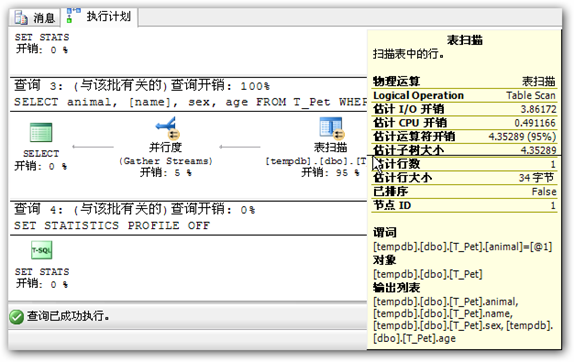Click the query 3 header '查询 3:' text
The height and width of the screenshot is (362, 574).
38,85
